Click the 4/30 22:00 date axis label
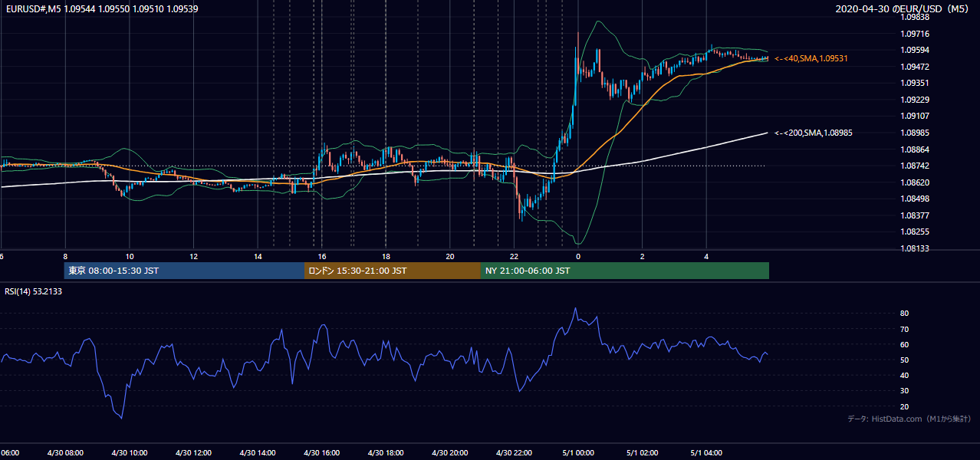This screenshot has height=460, width=980. coord(515,453)
